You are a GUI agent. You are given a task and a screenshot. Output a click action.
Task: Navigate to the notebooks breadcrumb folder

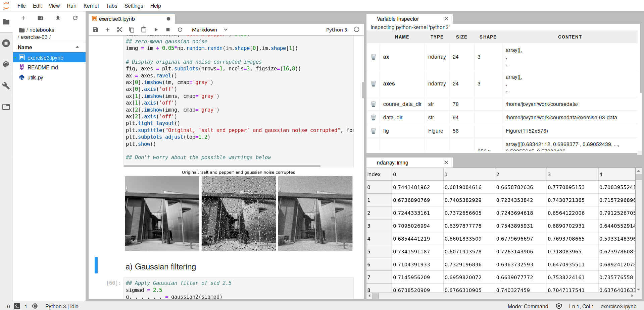[x=42, y=30]
